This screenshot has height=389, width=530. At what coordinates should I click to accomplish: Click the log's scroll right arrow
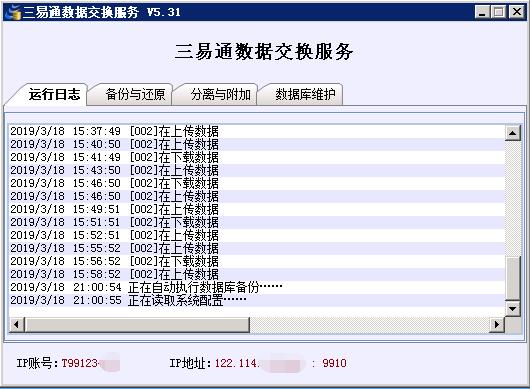tap(497, 325)
